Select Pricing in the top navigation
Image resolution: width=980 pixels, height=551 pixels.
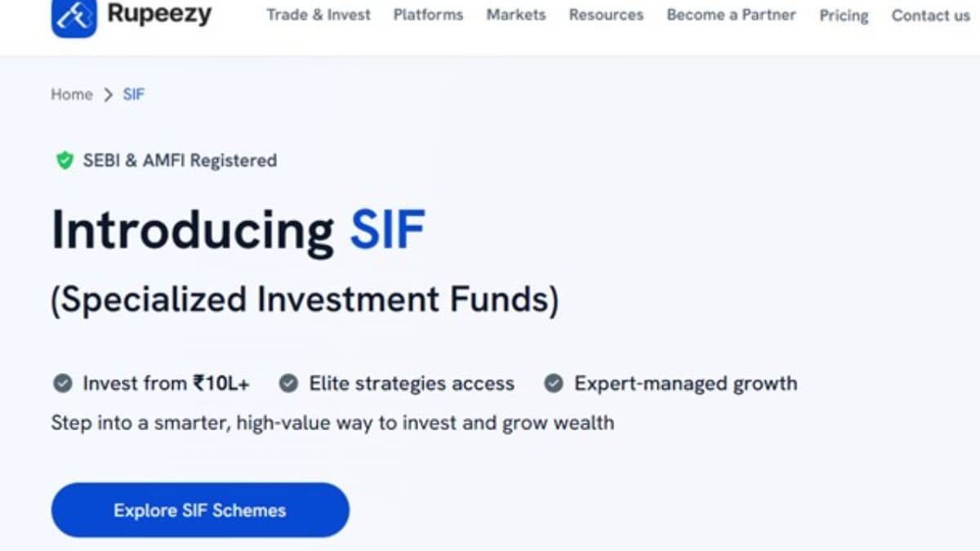click(x=844, y=16)
